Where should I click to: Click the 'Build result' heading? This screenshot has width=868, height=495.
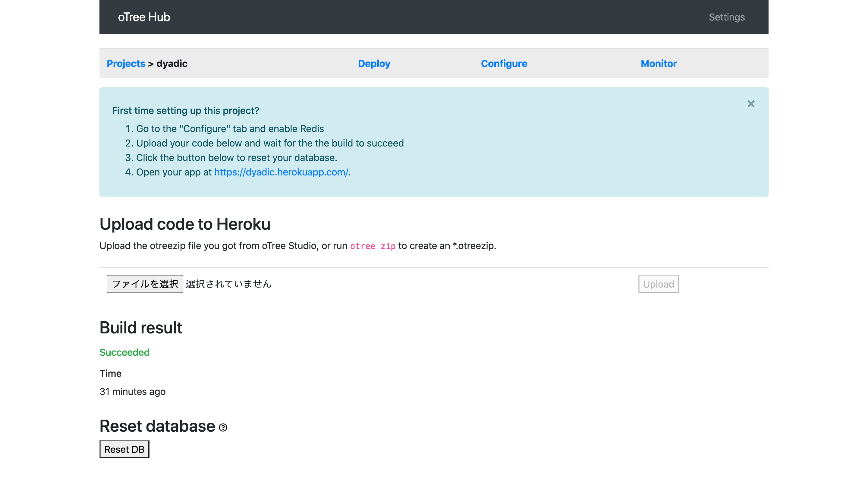(141, 328)
